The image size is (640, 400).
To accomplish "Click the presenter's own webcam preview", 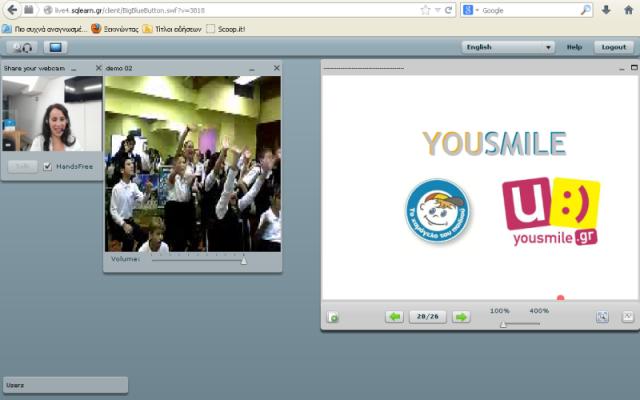I will [x=52, y=113].
